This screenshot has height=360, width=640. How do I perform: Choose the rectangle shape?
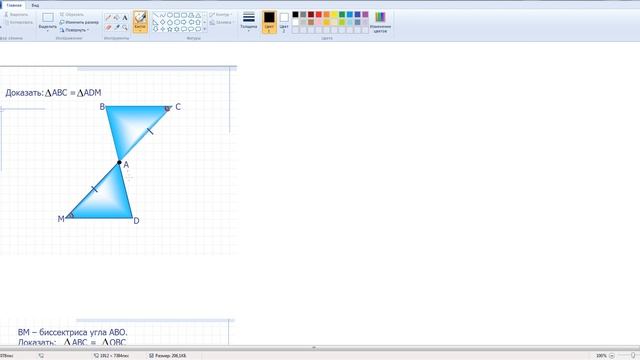coord(177,15)
